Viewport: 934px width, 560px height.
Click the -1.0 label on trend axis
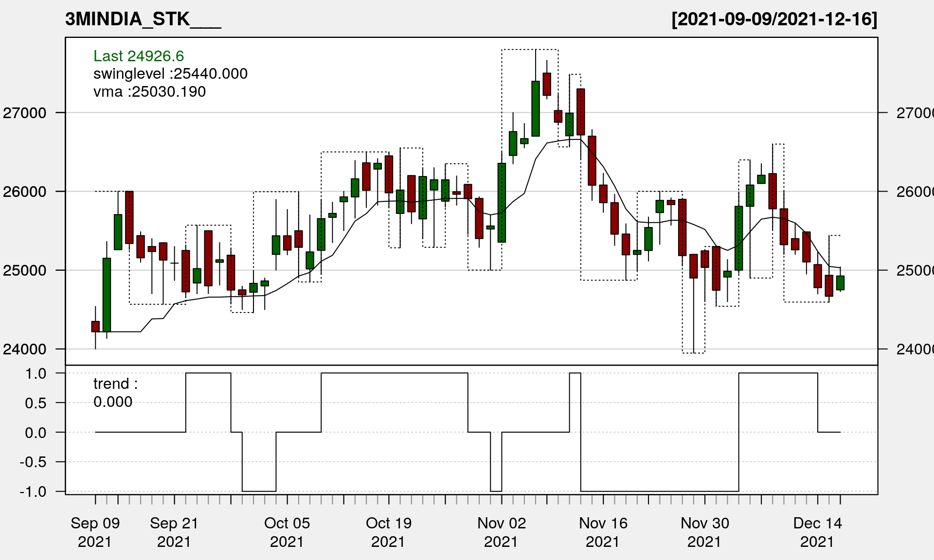click(x=33, y=491)
